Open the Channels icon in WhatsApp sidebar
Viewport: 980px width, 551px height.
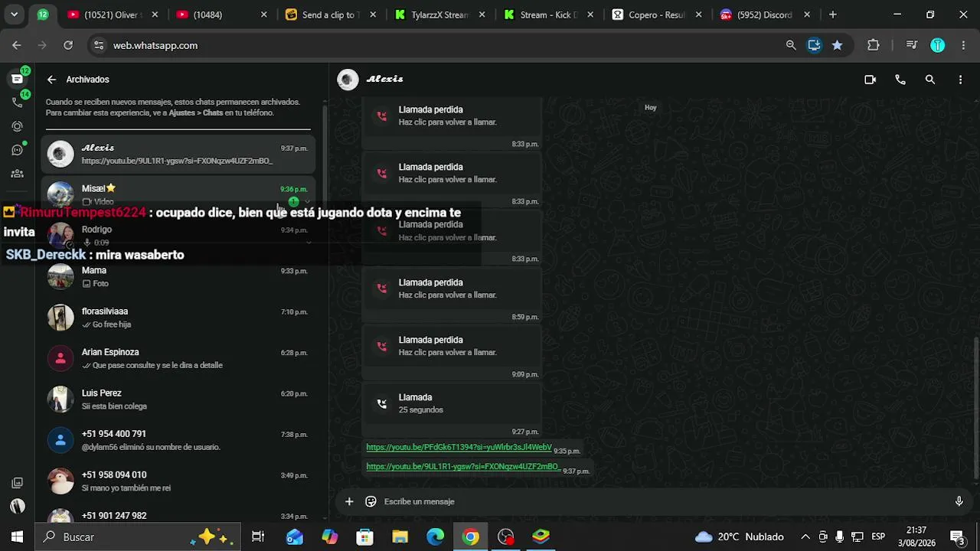tap(17, 150)
